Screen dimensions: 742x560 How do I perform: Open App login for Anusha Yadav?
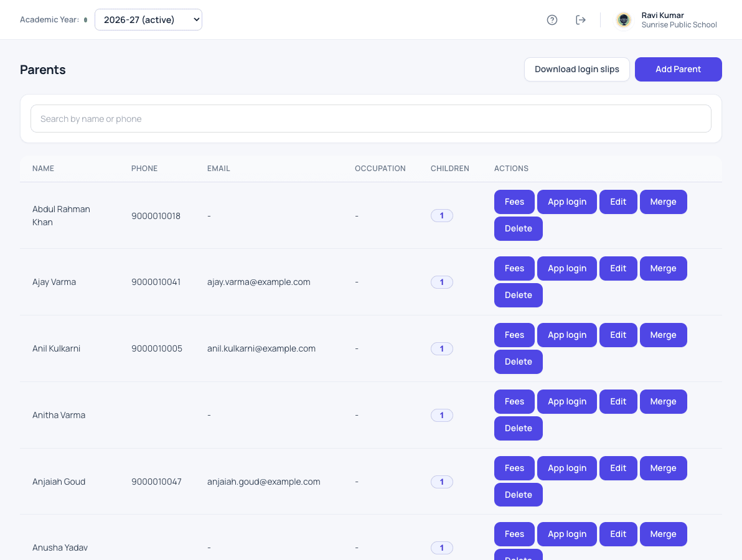(567, 534)
